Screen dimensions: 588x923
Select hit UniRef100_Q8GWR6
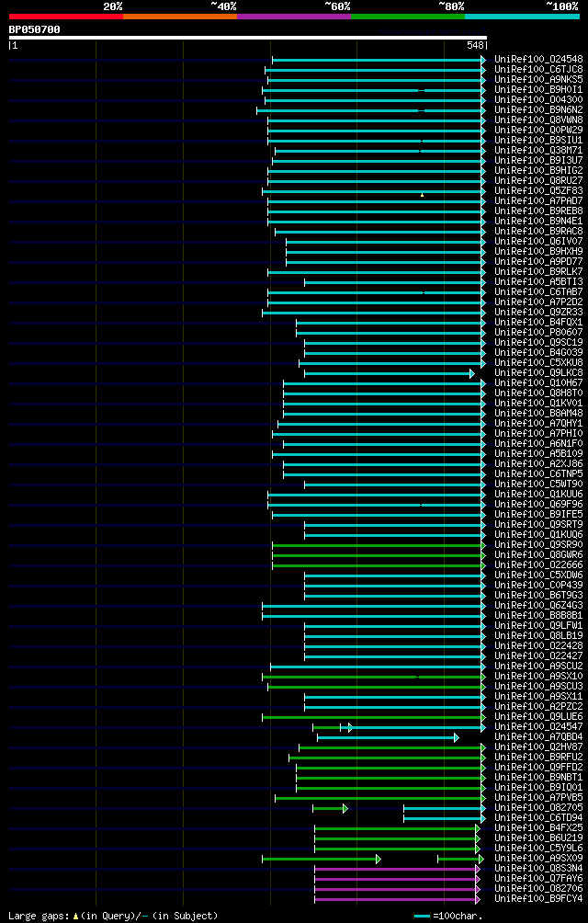pos(538,554)
